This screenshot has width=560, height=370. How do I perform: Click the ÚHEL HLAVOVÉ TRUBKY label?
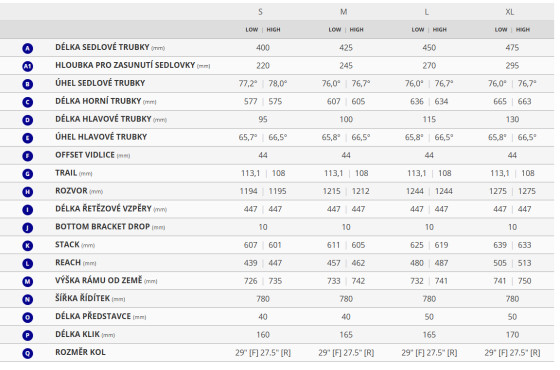pos(101,137)
